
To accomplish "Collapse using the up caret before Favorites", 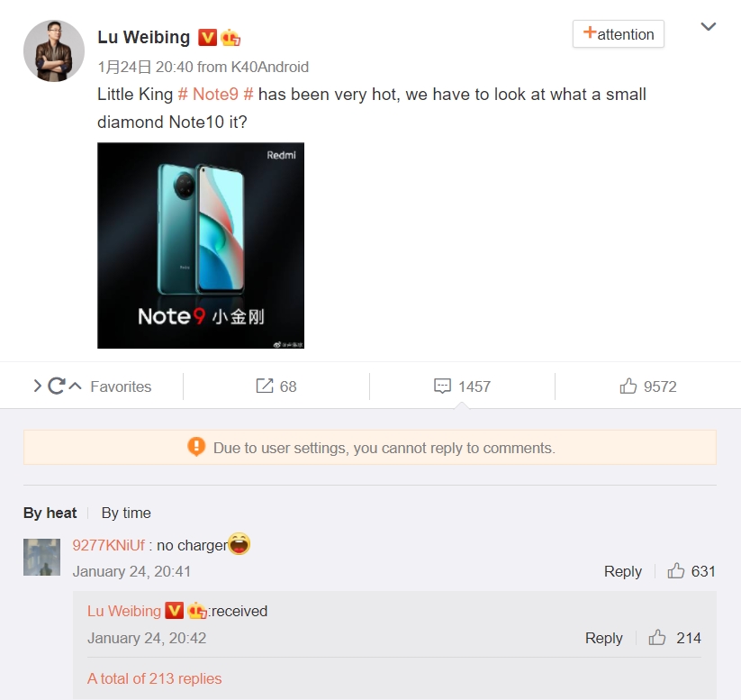I will 75,386.
